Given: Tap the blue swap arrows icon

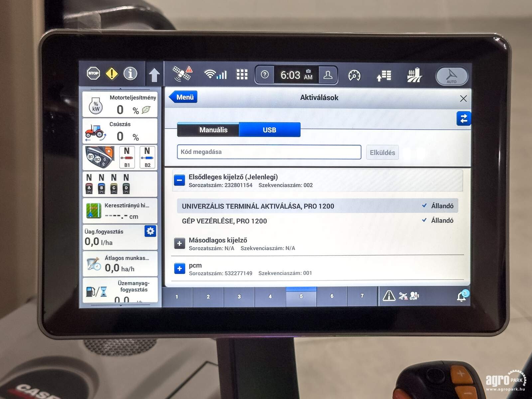Looking at the screenshot, I should point(464,118).
